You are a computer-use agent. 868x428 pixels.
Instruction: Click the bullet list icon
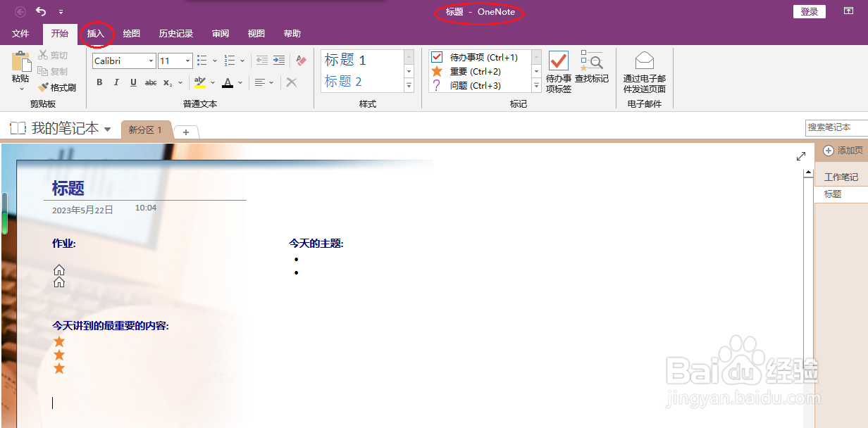[202, 61]
